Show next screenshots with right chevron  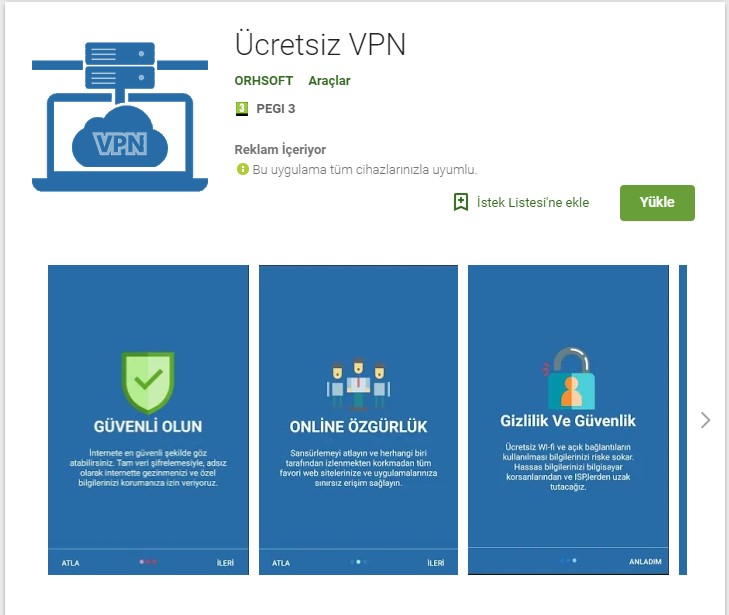[705, 420]
